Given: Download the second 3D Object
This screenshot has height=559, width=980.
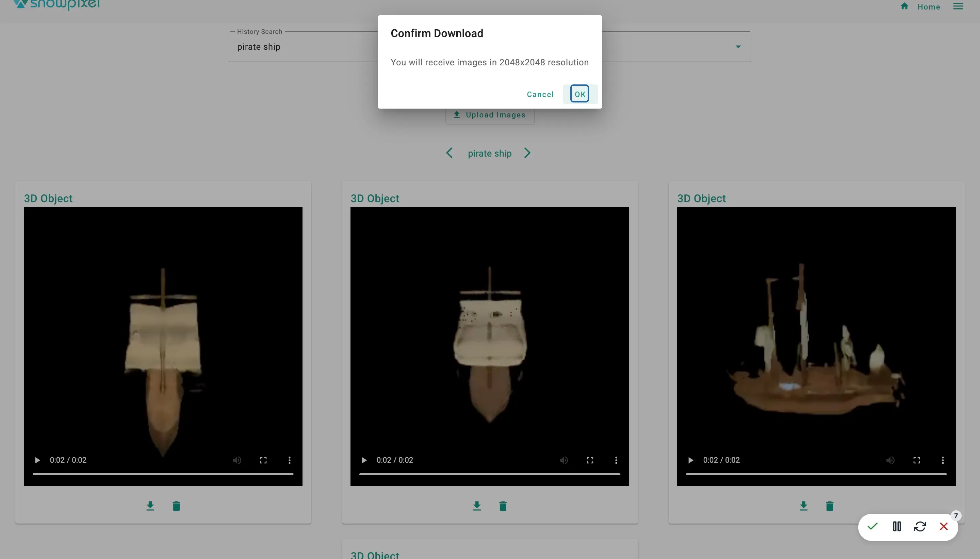Looking at the screenshot, I should pyautogui.click(x=477, y=506).
